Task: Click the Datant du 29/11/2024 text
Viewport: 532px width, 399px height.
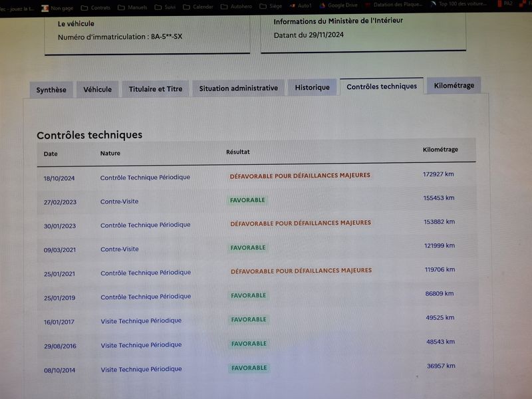Action: pyautogui.click(x=309, y=35)
